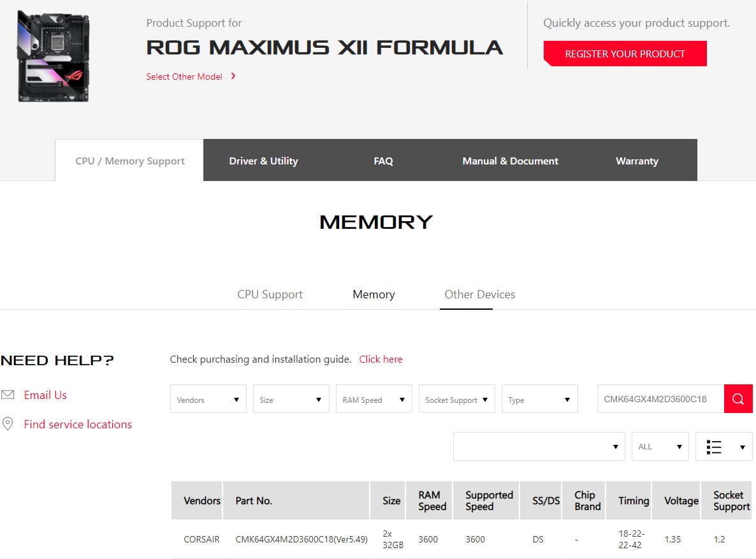Open the ALL dropdown
This screenshot has width=756, height=559.
(660, 447)
